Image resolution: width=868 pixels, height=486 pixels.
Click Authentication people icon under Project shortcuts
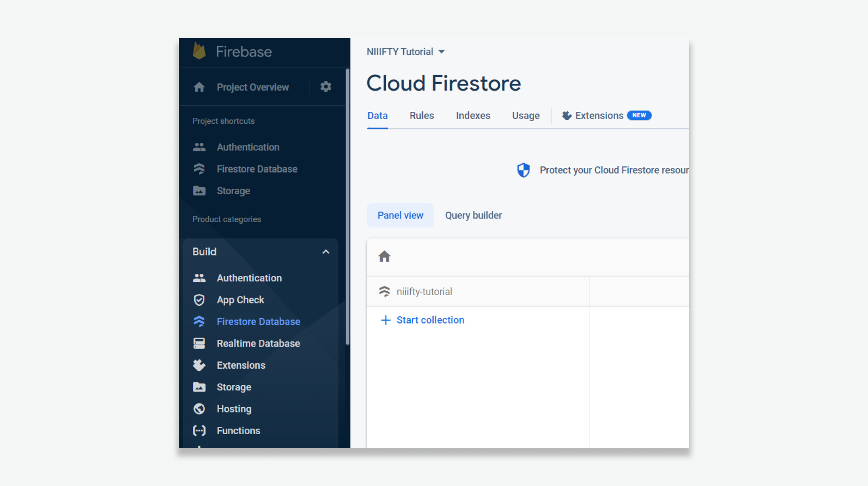click(199, 147)
